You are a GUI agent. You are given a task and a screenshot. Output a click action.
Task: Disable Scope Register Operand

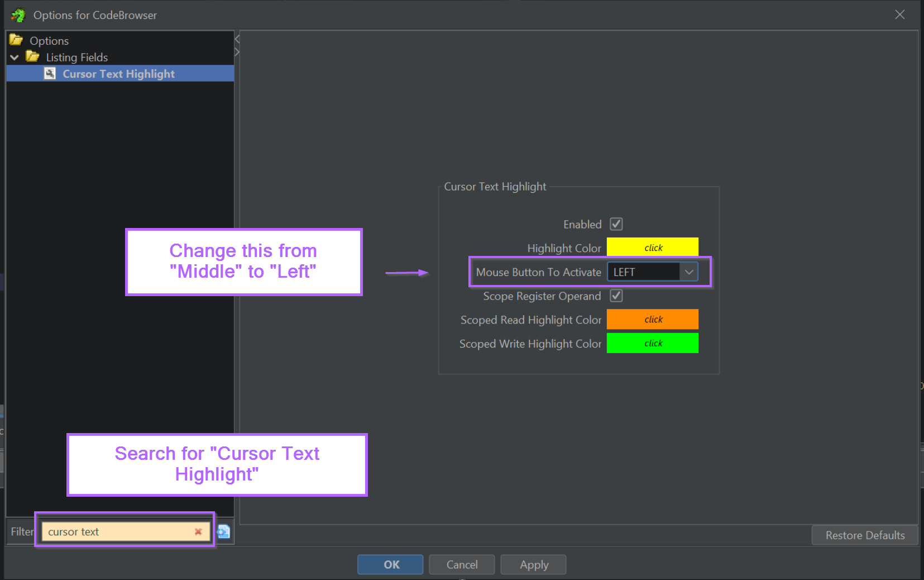[616, 296]
